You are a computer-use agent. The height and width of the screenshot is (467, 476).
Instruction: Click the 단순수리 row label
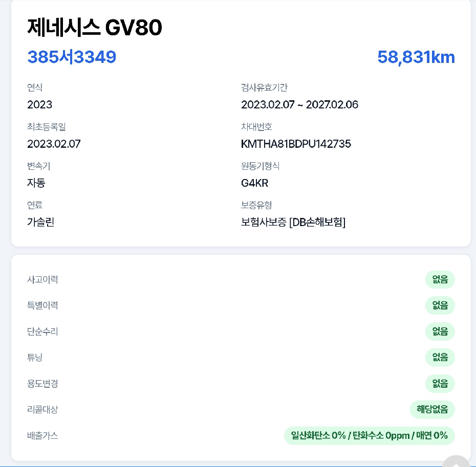(42, 331)
